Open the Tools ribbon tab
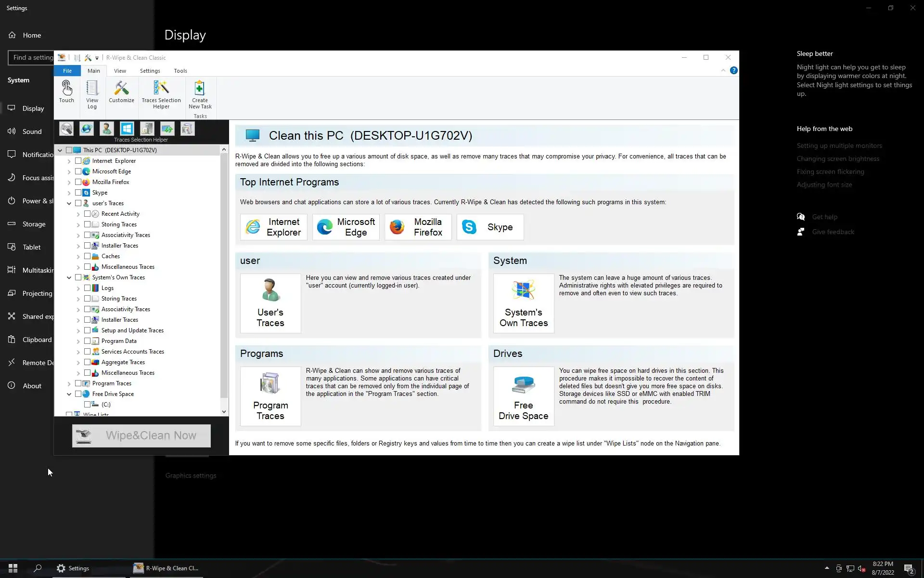924x578 pixels. 180,71
